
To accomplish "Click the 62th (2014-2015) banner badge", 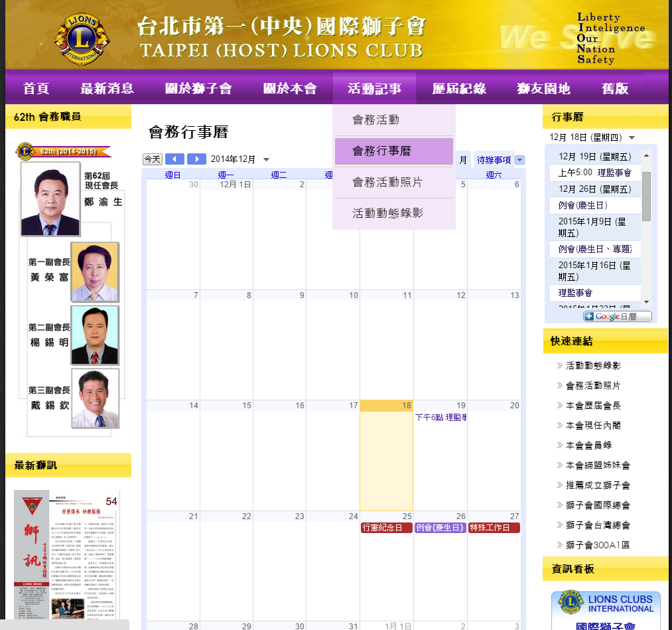I will (x=64, y=151).
